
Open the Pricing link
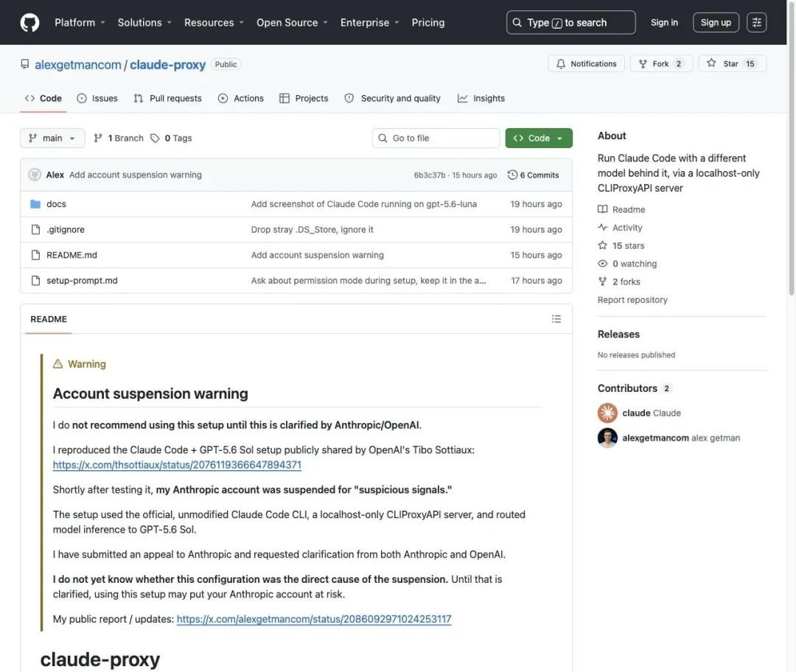click(428, 22)
